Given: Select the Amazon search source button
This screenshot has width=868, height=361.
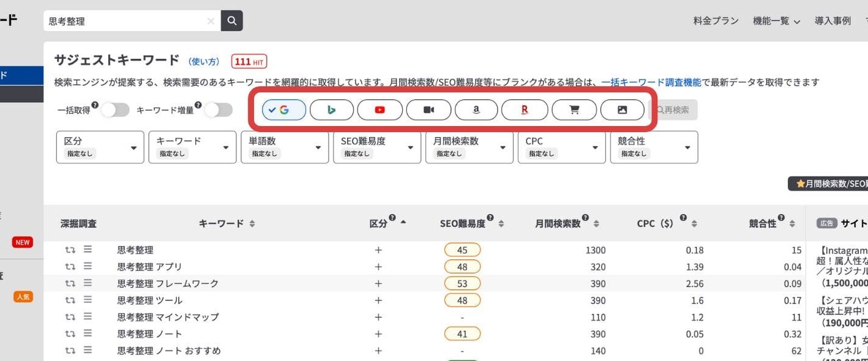Looking at the screenshot, I should click(x=476, y=110).
